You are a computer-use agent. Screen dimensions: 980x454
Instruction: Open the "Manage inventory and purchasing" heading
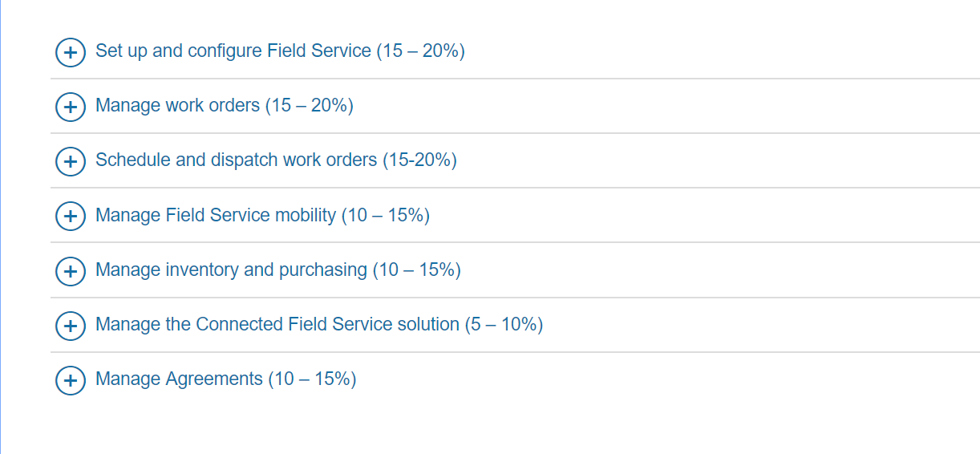tap(231, 270)
